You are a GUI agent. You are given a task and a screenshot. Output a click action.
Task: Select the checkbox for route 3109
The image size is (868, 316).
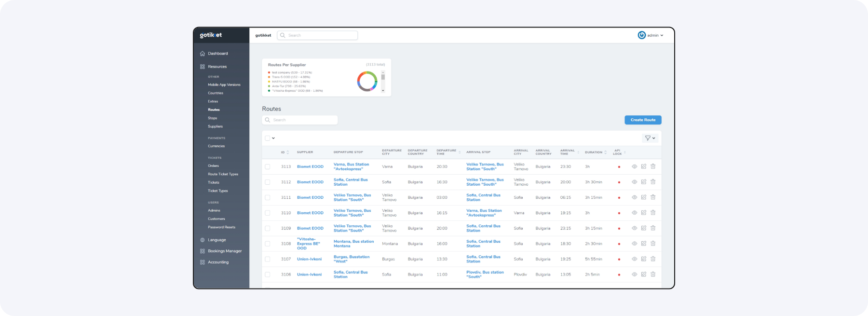268,228
